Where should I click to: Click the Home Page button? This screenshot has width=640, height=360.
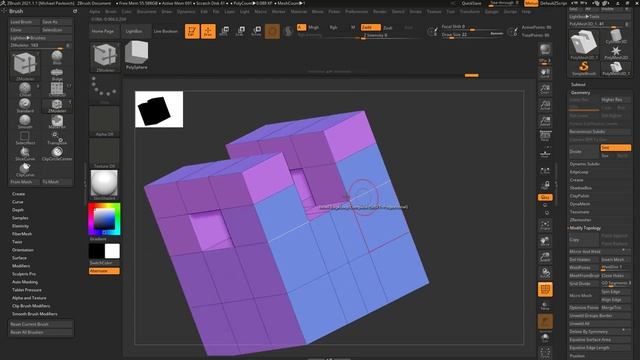[x=103, y=31]
